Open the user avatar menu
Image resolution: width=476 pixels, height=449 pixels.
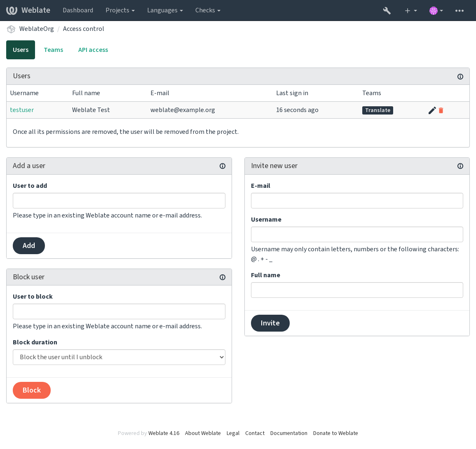pyautogui.click(x=436, y=11)
